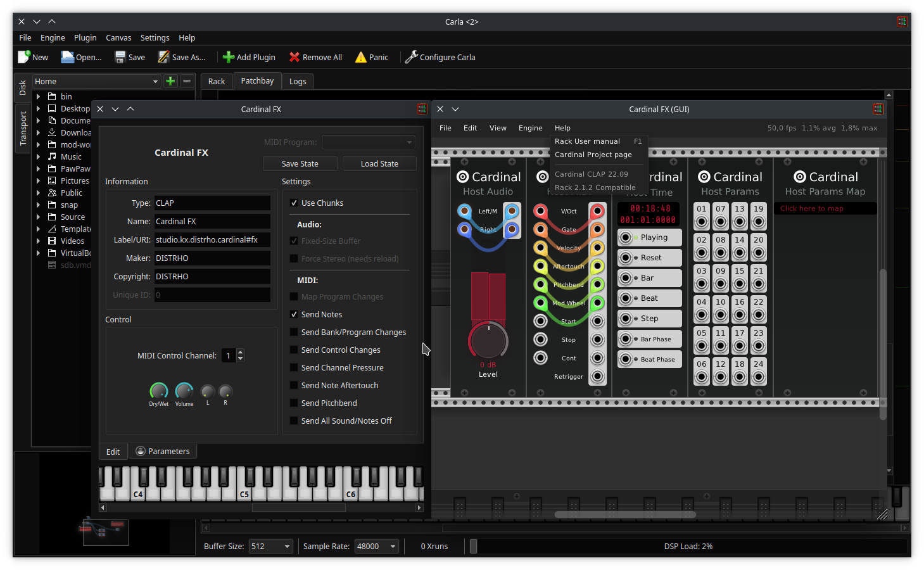Disable the Send Notes checkbox
924x570 pixels.
coord(294,314)
